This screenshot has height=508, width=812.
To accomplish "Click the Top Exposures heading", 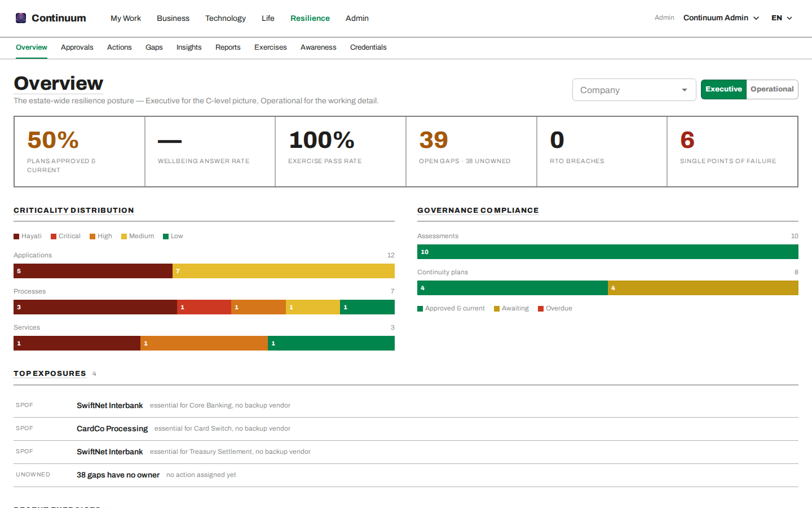I will tap(50, 374).
